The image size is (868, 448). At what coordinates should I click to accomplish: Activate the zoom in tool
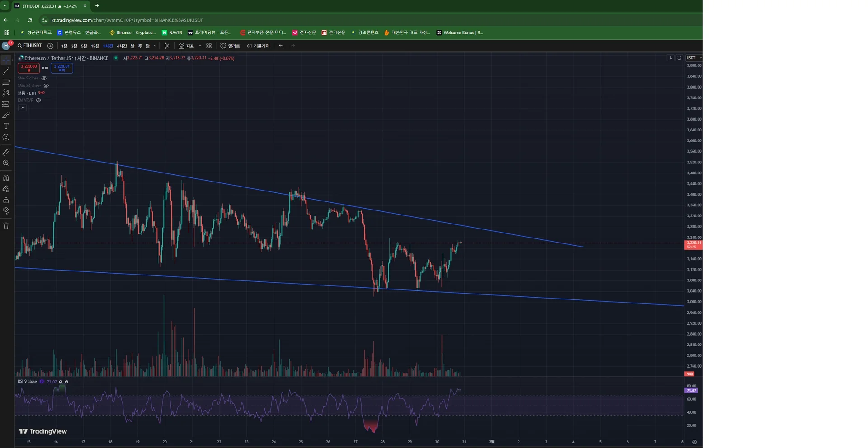tap(6, 163)
